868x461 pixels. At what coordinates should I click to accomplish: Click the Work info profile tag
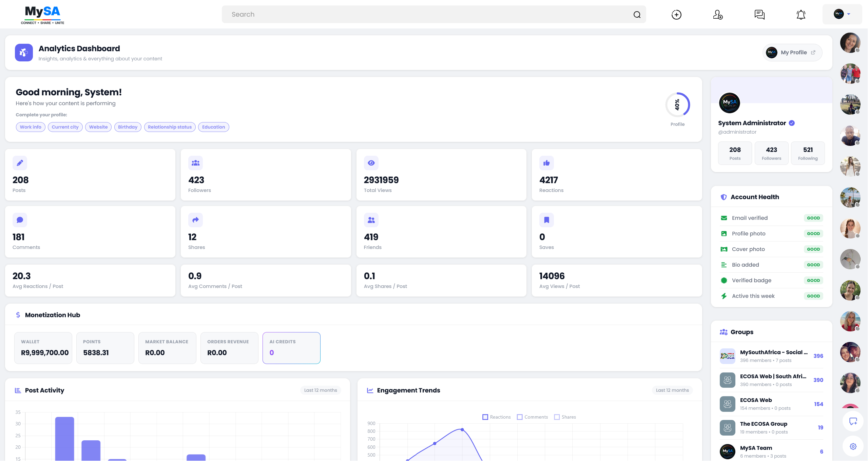click(x=31, y=127)
